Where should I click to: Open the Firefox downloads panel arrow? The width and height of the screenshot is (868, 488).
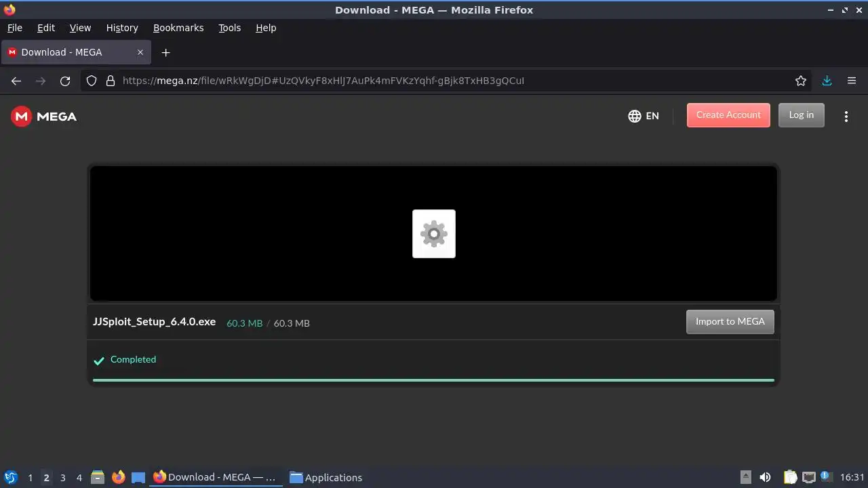(827, 81)
